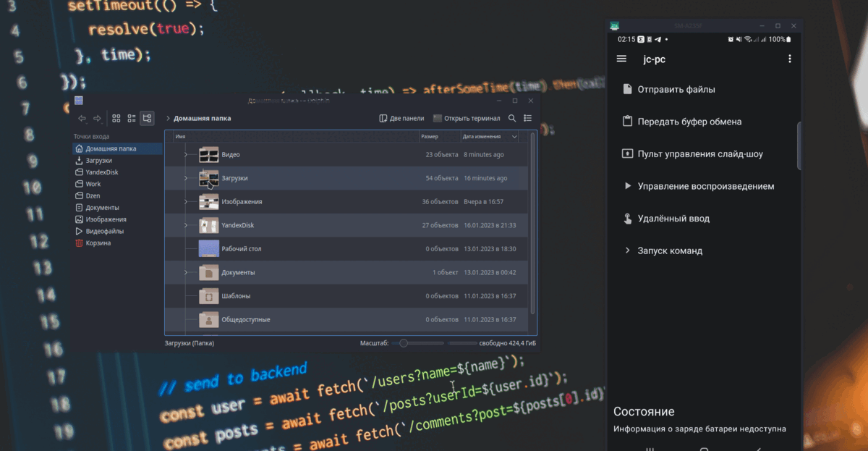This screenshot has width=868, height=451.
Task: Toggle Две панели split view
Action: (x=401, y=118)
